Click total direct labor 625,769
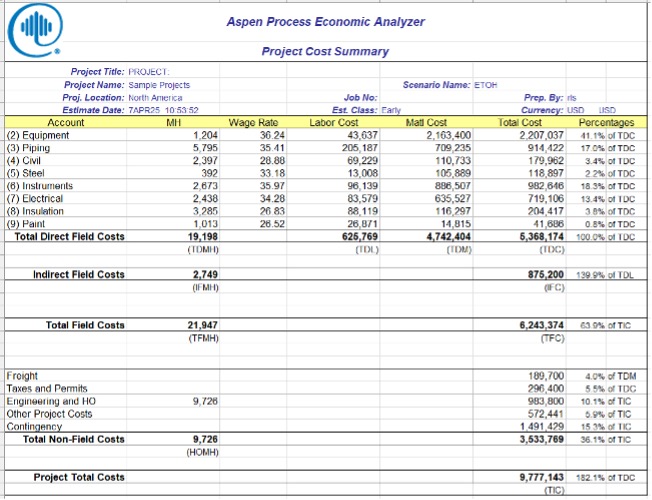 click(x=360, y=237)
